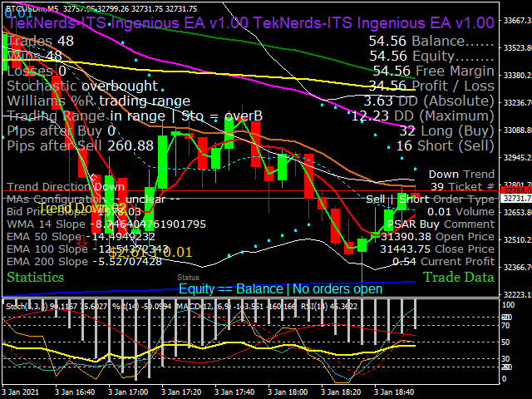The height and width of the screenshot is (399, 532).
Task: Click the 54.56 Balance readout
Action: pos(431,41)
